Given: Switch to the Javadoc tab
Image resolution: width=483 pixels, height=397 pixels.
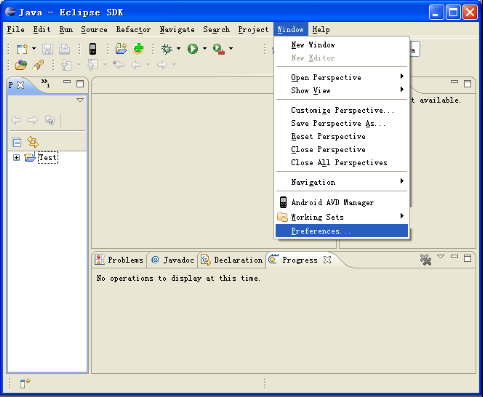Looking at the screenshot, I should tap(173, 260).
